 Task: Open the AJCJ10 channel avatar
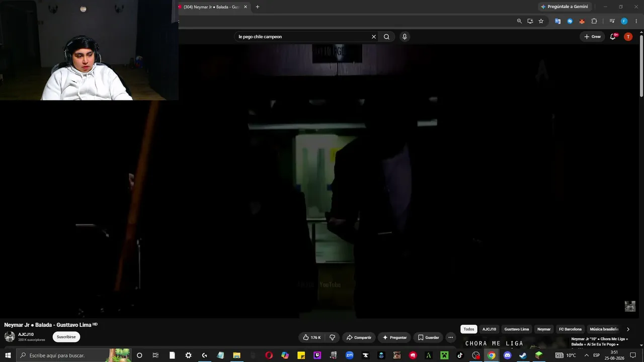[10, 337]
